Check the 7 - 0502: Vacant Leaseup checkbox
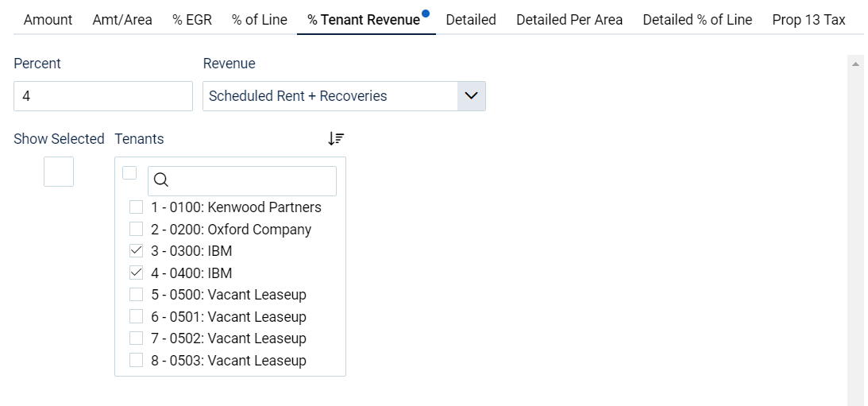 [x=136, y=338]
